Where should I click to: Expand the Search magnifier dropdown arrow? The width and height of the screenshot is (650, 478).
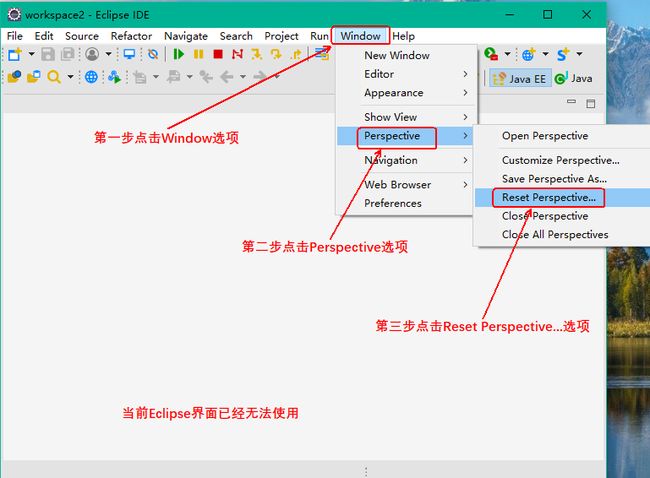coord(70,77)
